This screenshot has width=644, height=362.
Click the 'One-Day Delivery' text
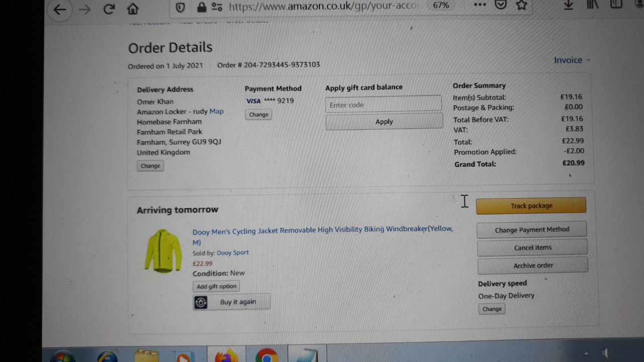coord(506,296)
